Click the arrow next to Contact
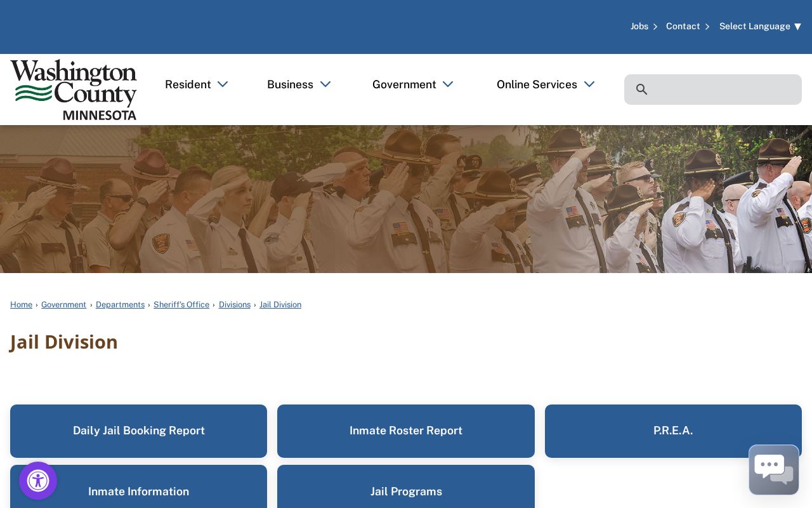 pos(707,27)
